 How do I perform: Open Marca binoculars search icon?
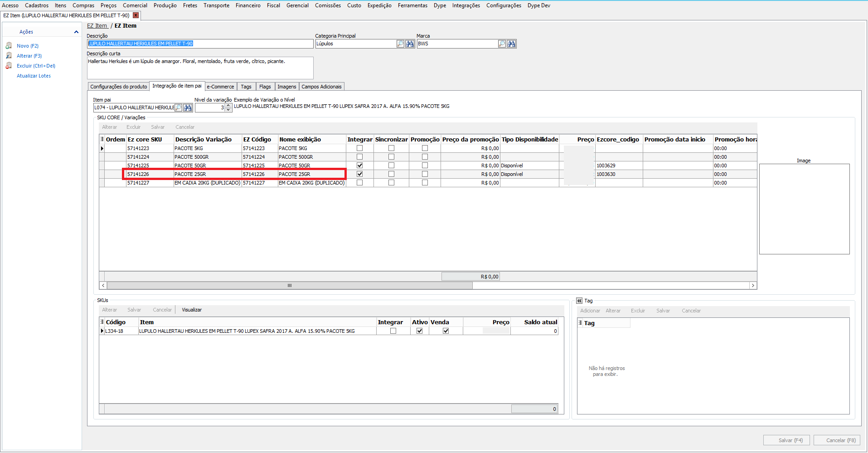(x=511, y=44)
